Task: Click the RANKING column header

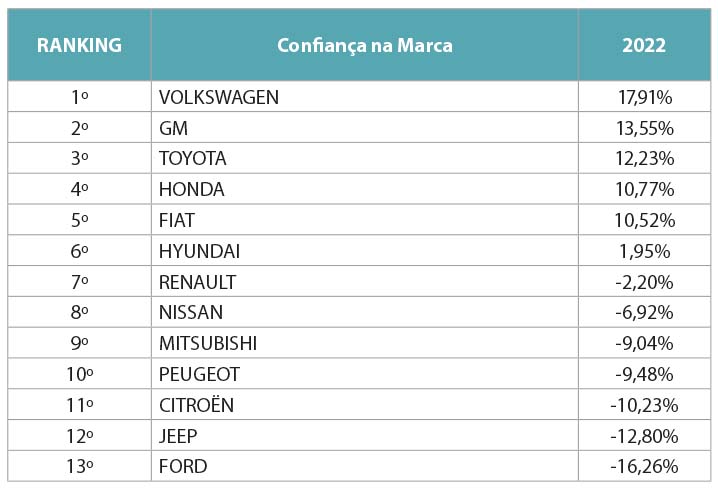Action: (79, 45)
